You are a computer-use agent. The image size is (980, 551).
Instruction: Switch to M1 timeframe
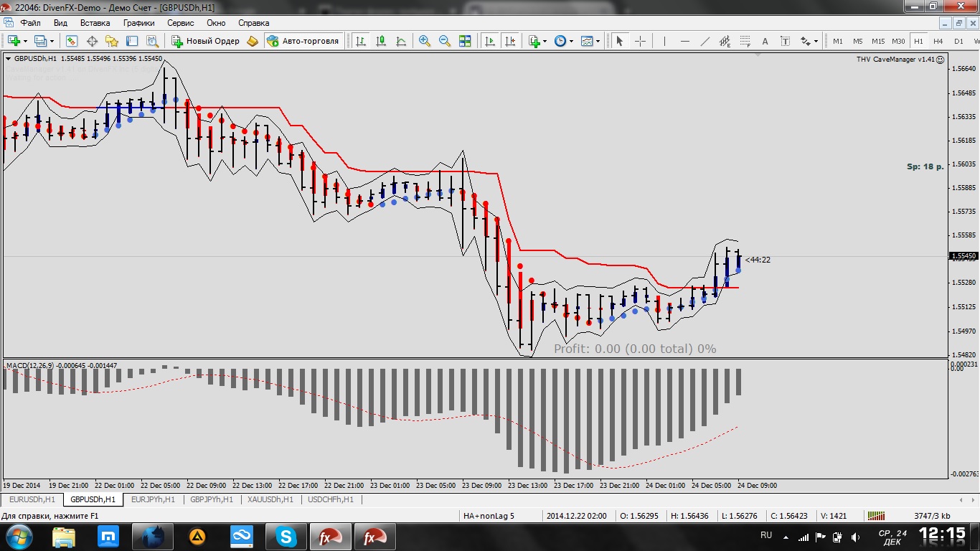click(837, 41)
